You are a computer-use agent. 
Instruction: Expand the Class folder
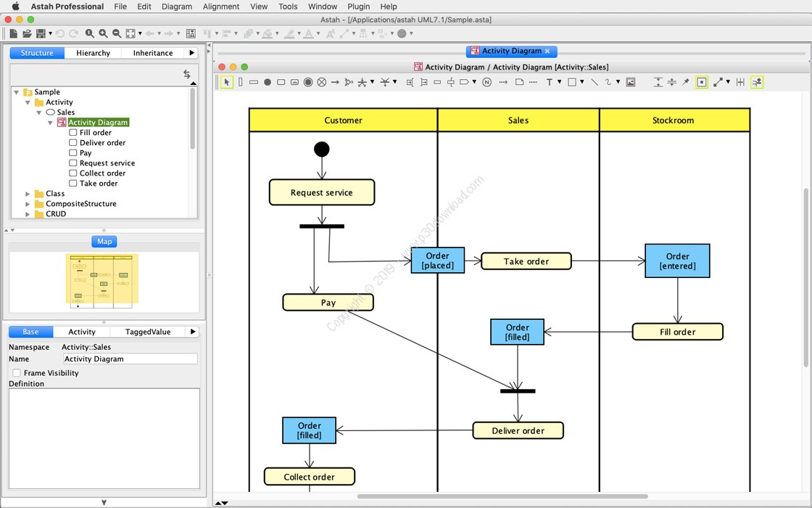[28, 194]
